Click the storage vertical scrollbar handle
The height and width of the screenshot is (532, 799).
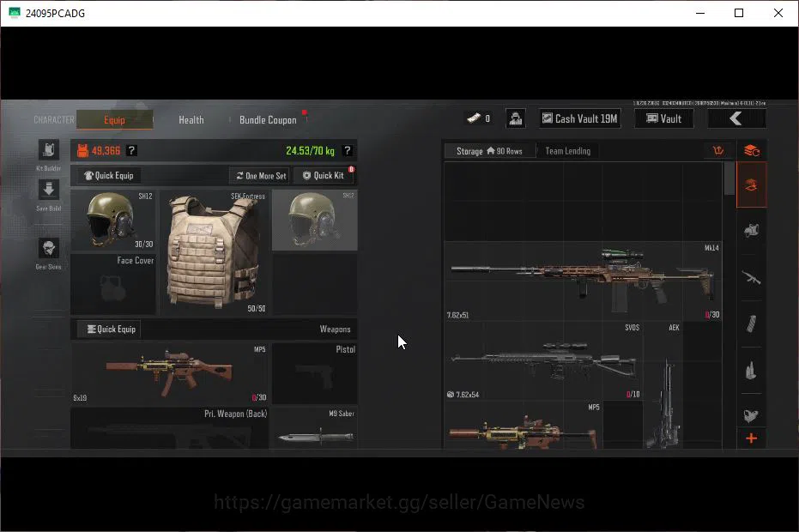(x=729, y=178)
